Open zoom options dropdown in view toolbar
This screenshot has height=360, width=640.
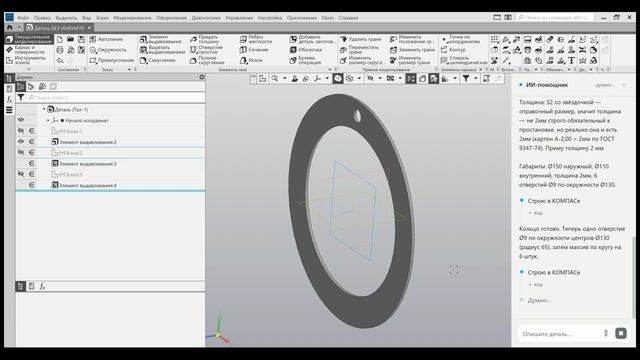pos(284,78)
